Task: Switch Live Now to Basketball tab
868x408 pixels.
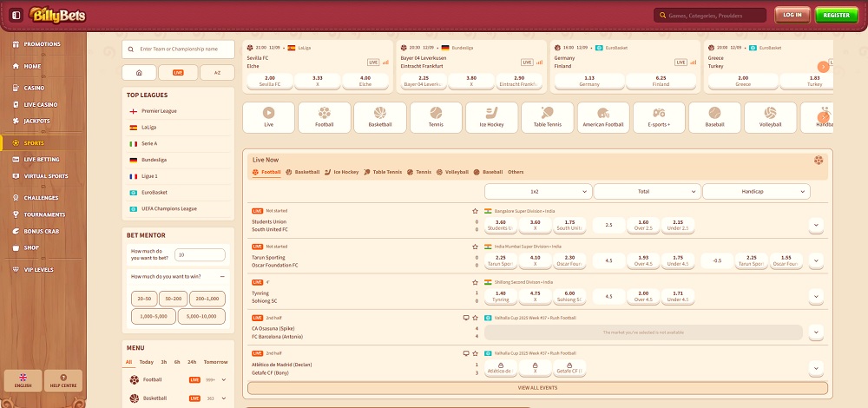Action: [302, 172]
